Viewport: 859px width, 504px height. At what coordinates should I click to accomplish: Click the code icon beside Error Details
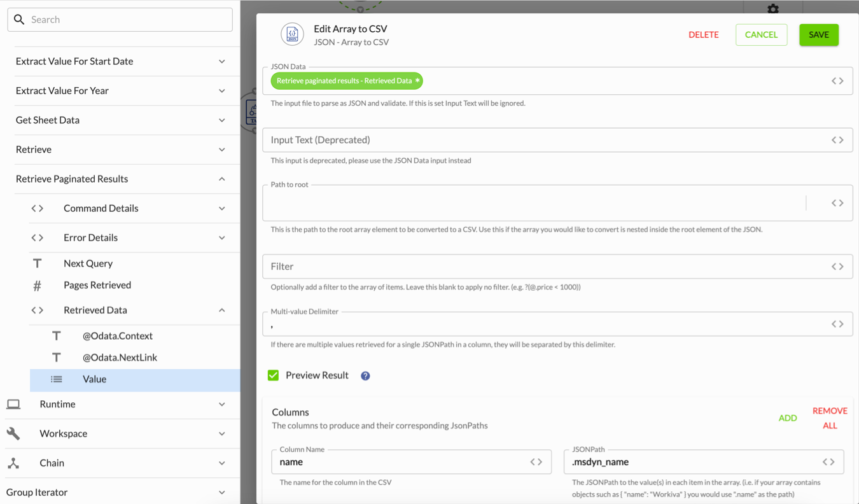click(38, 237)
